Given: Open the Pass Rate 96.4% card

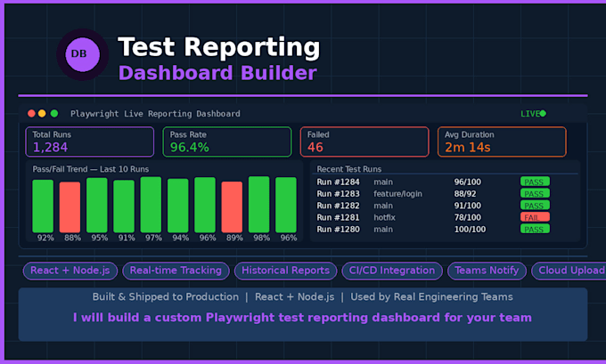Looking at the screenshot, I should (x=227, y=142).
